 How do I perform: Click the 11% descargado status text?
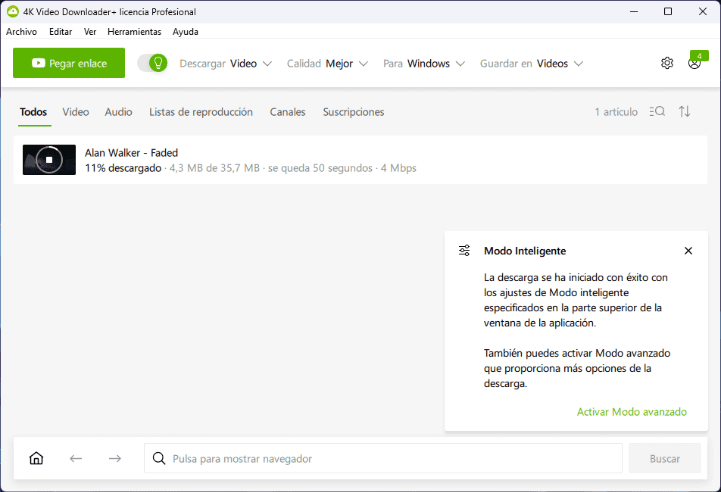123,168
